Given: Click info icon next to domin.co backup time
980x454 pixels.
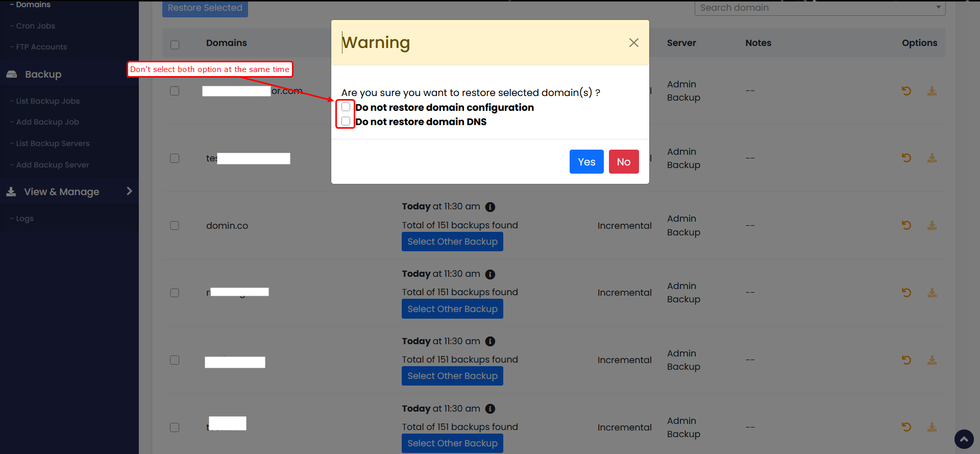Looking at the screenshot, I should (x=490, y=207).
